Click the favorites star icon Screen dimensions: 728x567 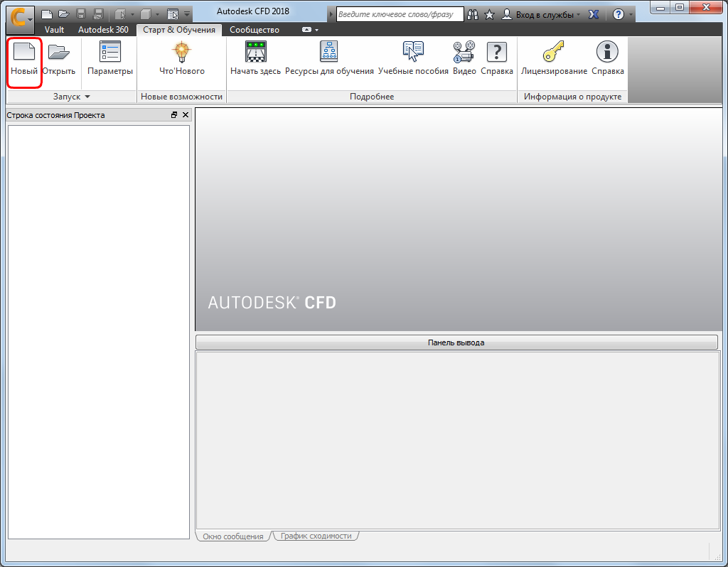pos(489,15)
